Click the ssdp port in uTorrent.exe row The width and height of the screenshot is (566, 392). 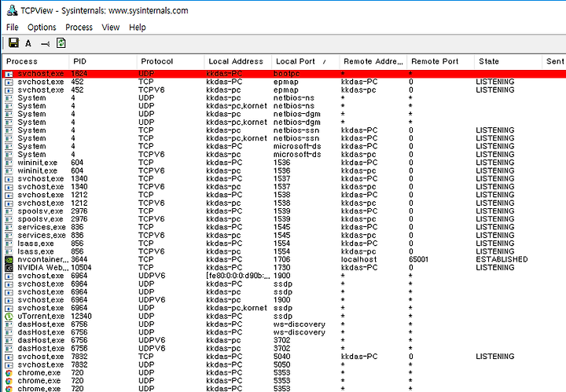click(x=283, y=317)
